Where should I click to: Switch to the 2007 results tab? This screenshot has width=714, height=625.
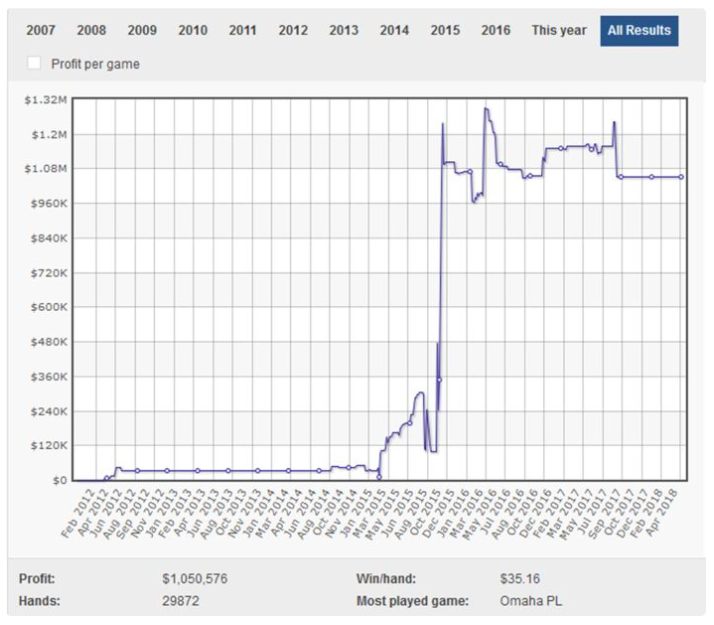point(41,30)
